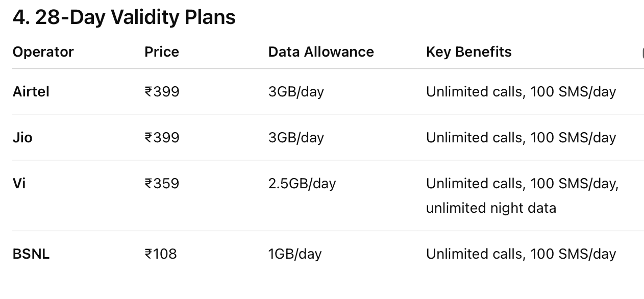Select the Airtel operator cell

click(x=31, y=92)
